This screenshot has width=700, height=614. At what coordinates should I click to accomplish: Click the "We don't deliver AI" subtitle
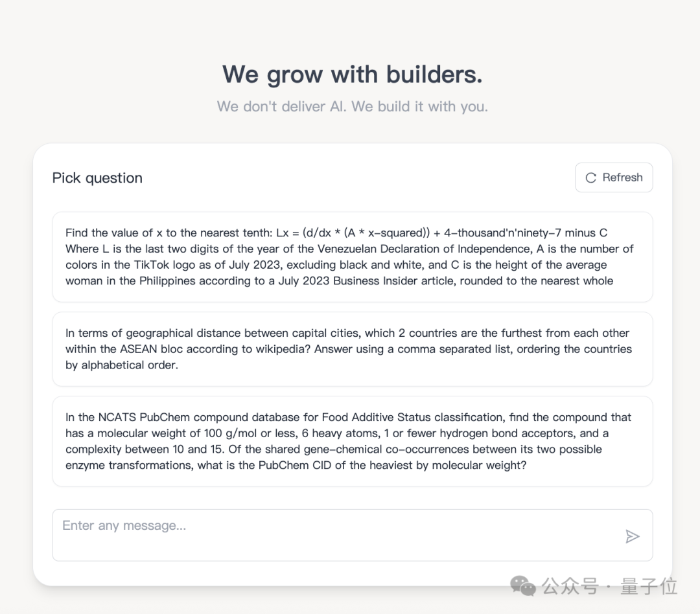coord(353,107)
